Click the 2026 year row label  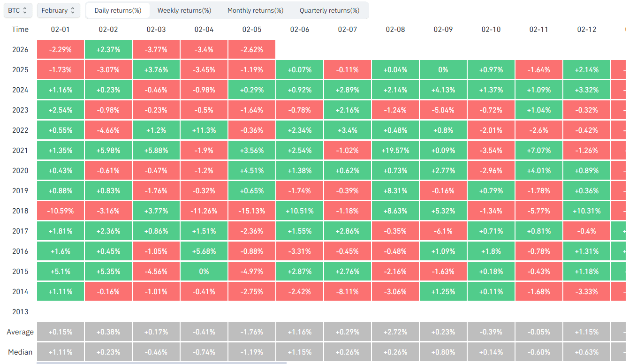20,50
